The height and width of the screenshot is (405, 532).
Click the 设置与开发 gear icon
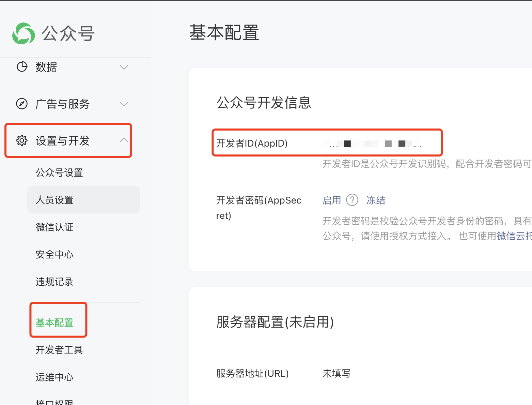(22, 140)
